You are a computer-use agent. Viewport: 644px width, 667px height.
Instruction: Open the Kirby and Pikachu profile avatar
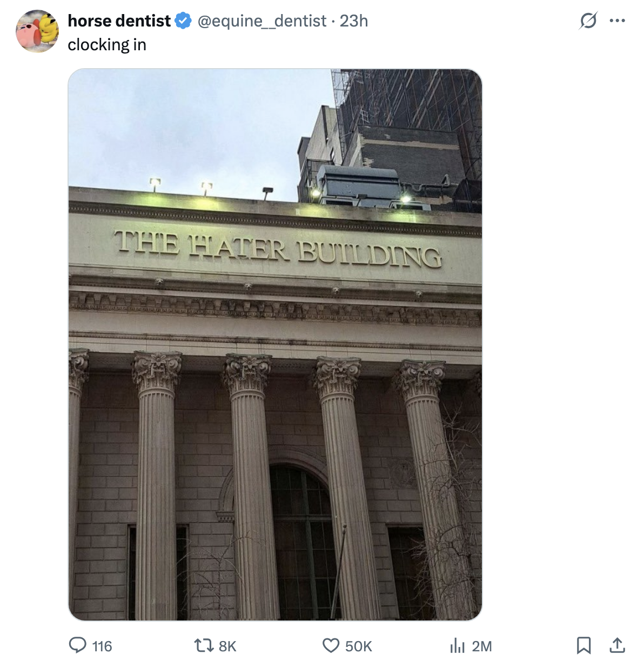[37, 31]
